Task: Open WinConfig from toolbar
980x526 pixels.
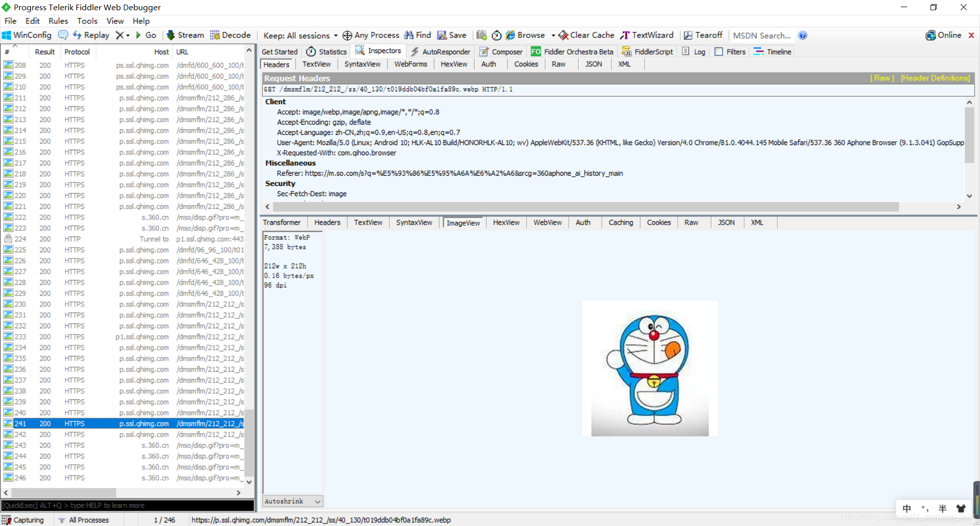Action: (27, 35)
